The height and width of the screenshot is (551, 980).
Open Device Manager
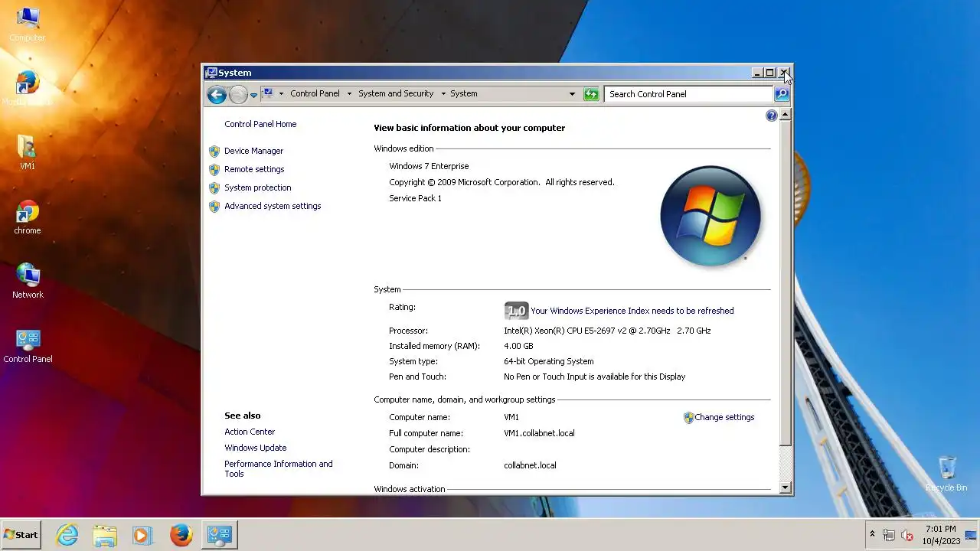pos(253,151)
